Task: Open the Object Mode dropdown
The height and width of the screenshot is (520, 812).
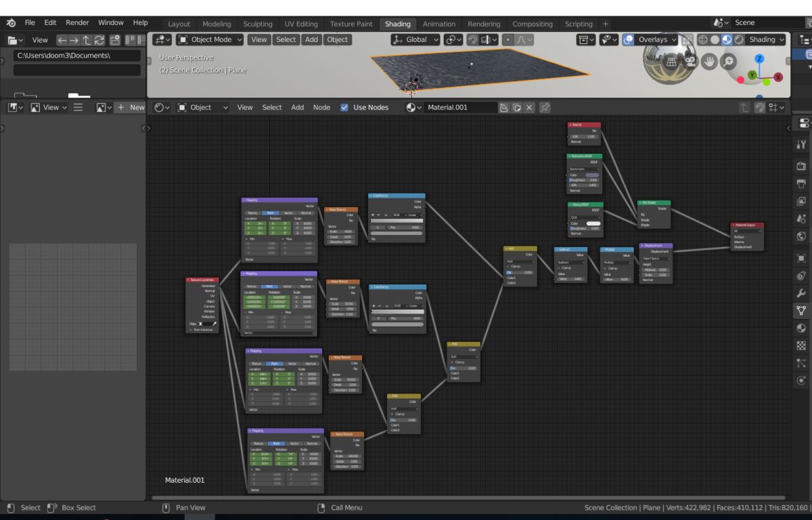Action: click(x=208, y=40)
